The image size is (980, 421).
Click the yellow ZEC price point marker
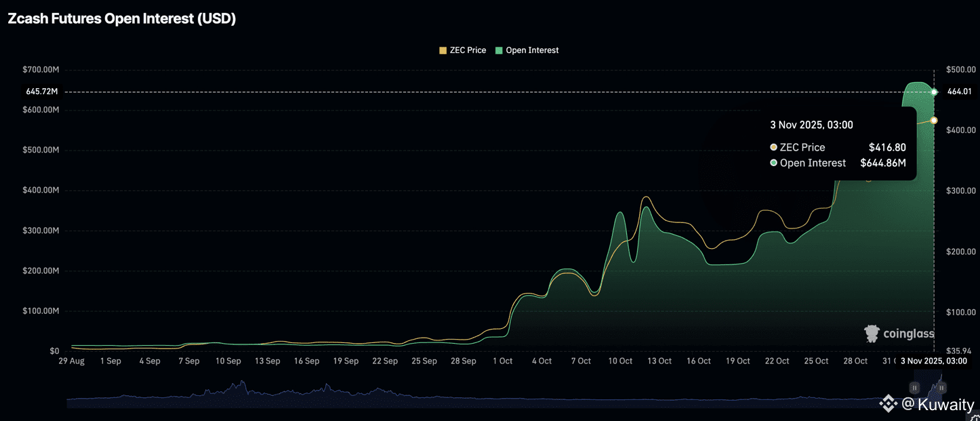point(934,120)
